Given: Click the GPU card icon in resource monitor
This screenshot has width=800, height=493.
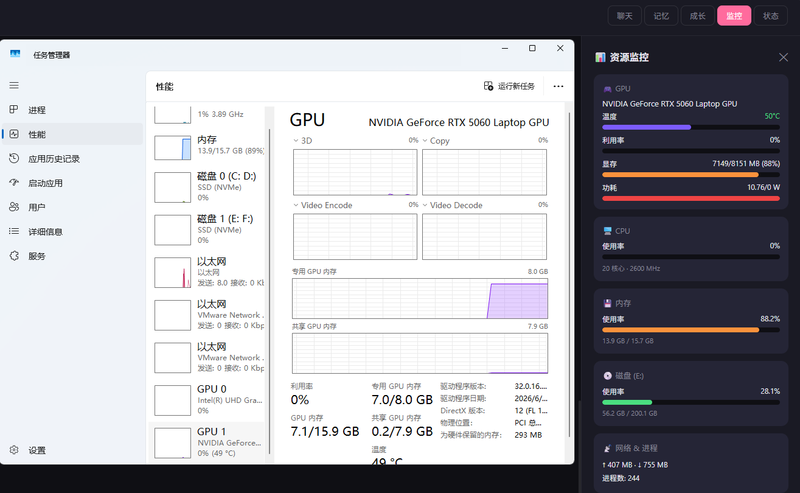Looking at the screenshot, I should [607, 89].
